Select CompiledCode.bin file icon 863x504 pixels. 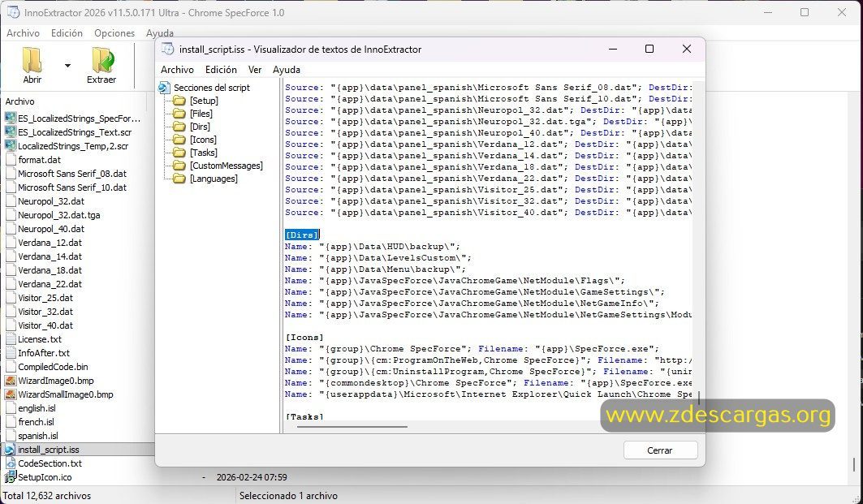(x=10, y=367)
